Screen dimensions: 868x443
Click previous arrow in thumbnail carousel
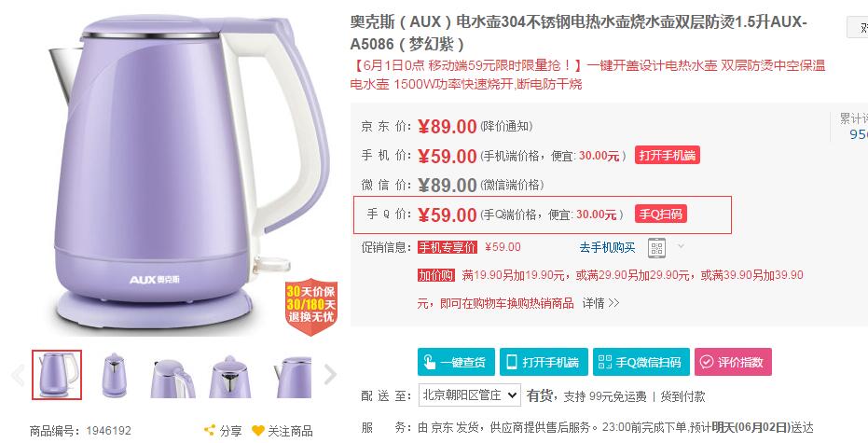[x=18, y=374]
